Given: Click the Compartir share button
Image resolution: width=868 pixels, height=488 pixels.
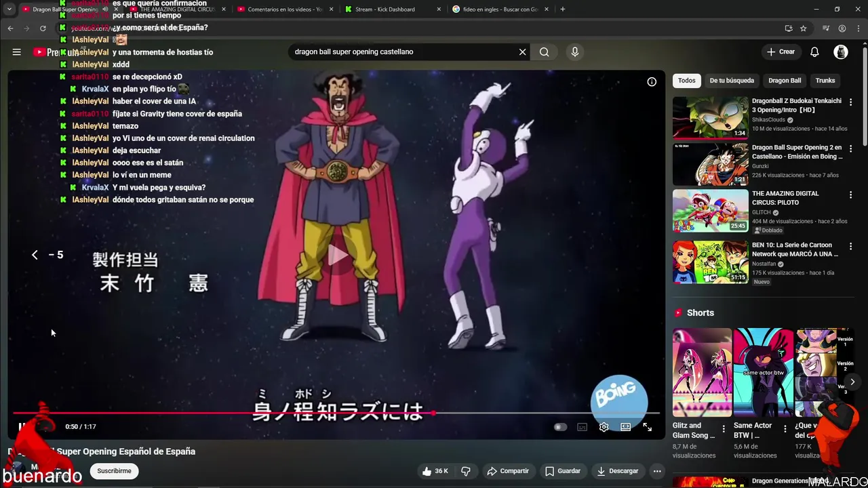Looking at the screenshot, I should [508, 471].
